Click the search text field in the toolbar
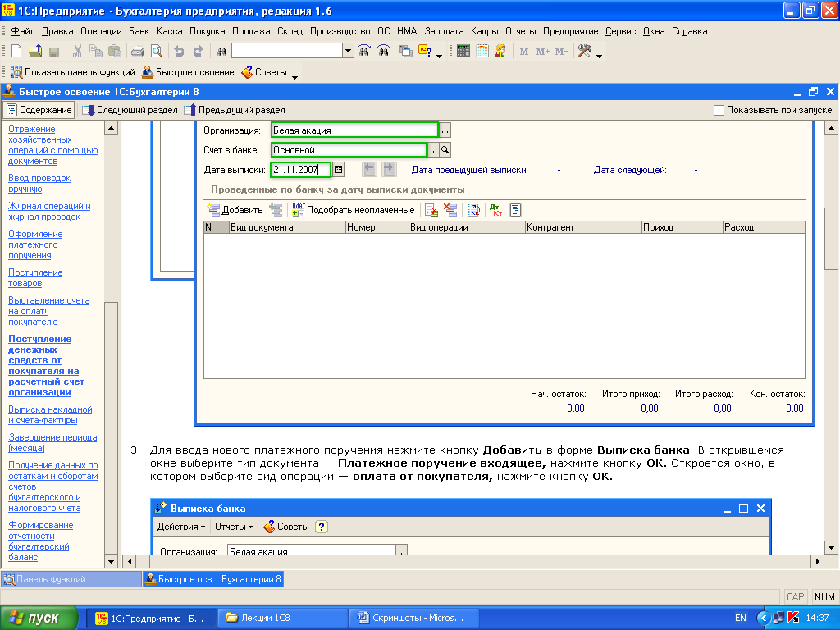 tap(288, 52)
